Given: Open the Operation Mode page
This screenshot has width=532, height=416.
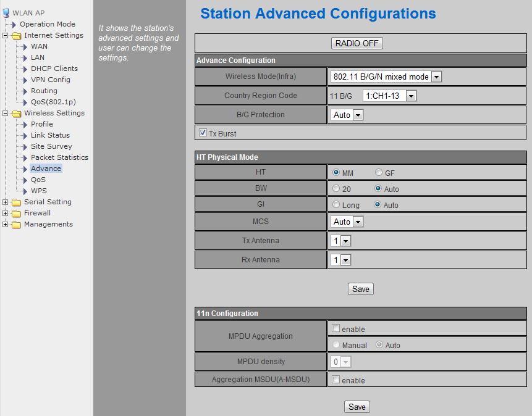Looking at the screenshot, I should pyautogui.click(x=48, y=24).
